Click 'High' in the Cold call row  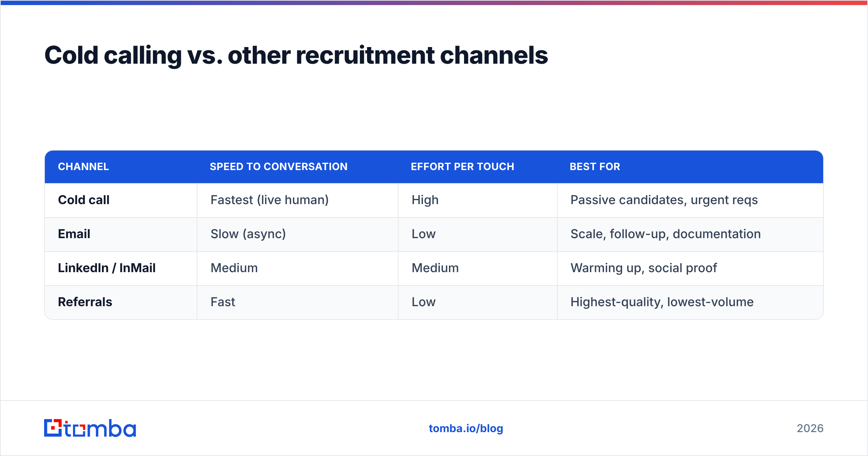point(425,200)
